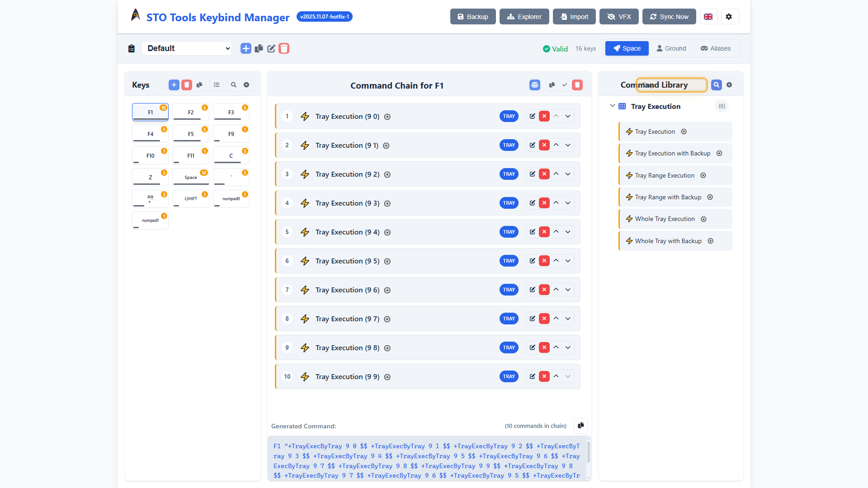This screenshot has width=868, height=488.
Task: Click the copy profile icon next to Default
Action: 259,48
